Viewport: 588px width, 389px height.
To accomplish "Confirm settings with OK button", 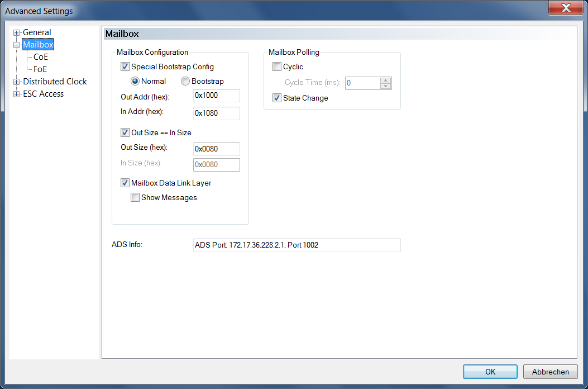I will 490,372.
